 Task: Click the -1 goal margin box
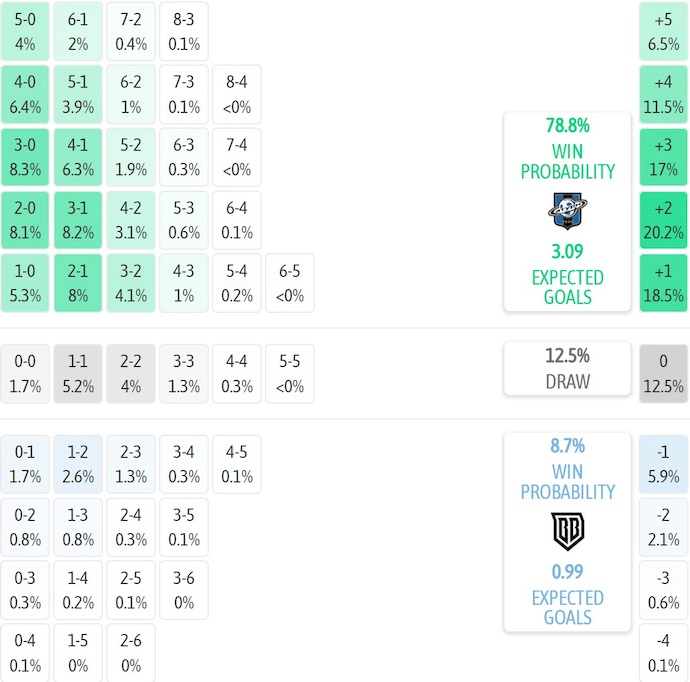click(664, 465)
